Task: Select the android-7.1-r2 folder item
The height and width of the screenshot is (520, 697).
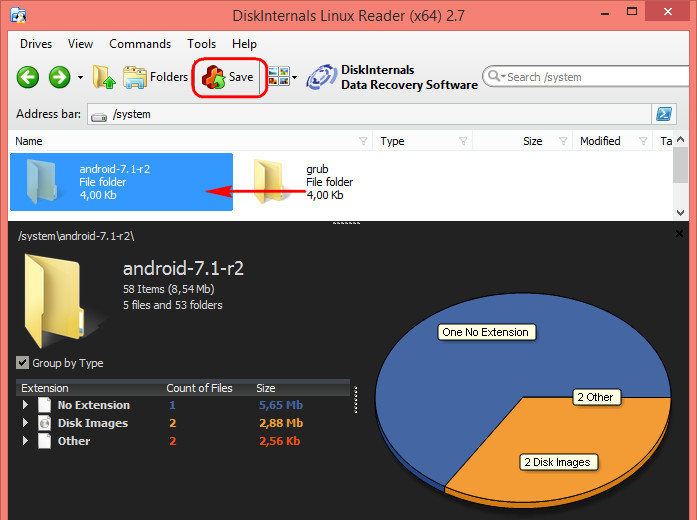Action: point(121,182)
